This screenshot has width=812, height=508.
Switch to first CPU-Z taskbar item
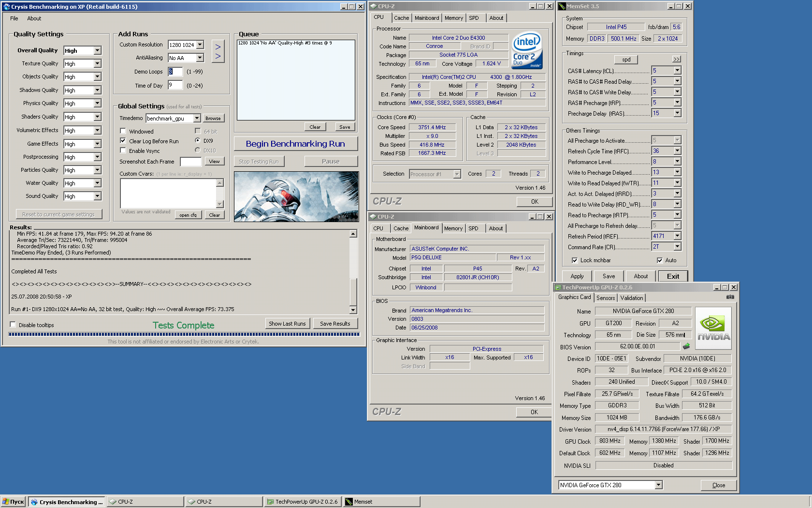(x=145, y=502)
